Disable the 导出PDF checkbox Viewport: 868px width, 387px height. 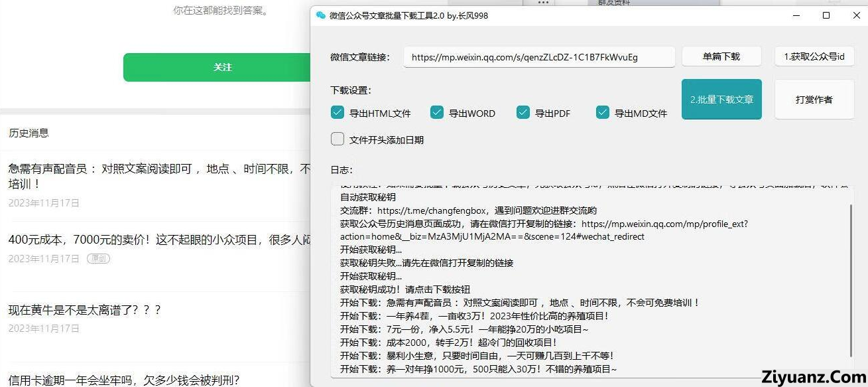tap(523, 113)
